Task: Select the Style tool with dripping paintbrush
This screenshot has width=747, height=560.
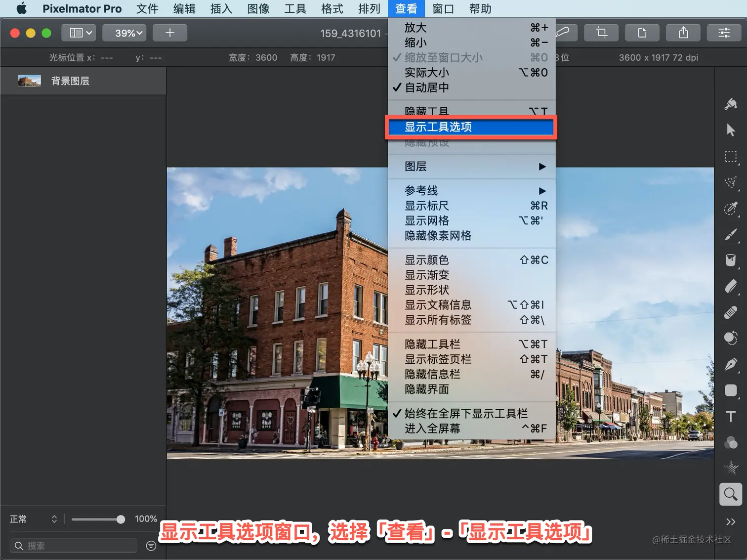Action: tap(731, 104)
